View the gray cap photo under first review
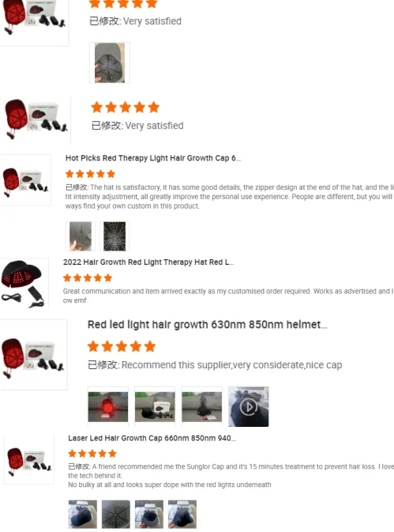This screenshot has width=394, height=532. (110, 62)
